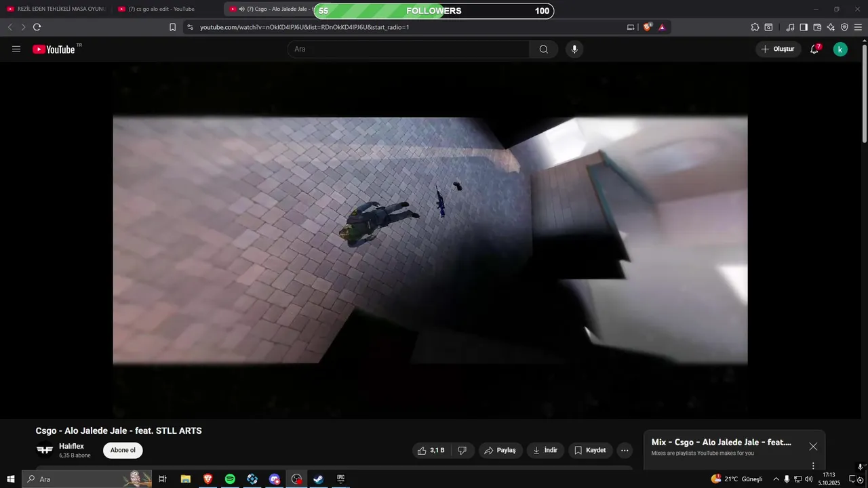Open volume control in system tray
Screen dimensions: 868x488
click(x=808, y=479)
